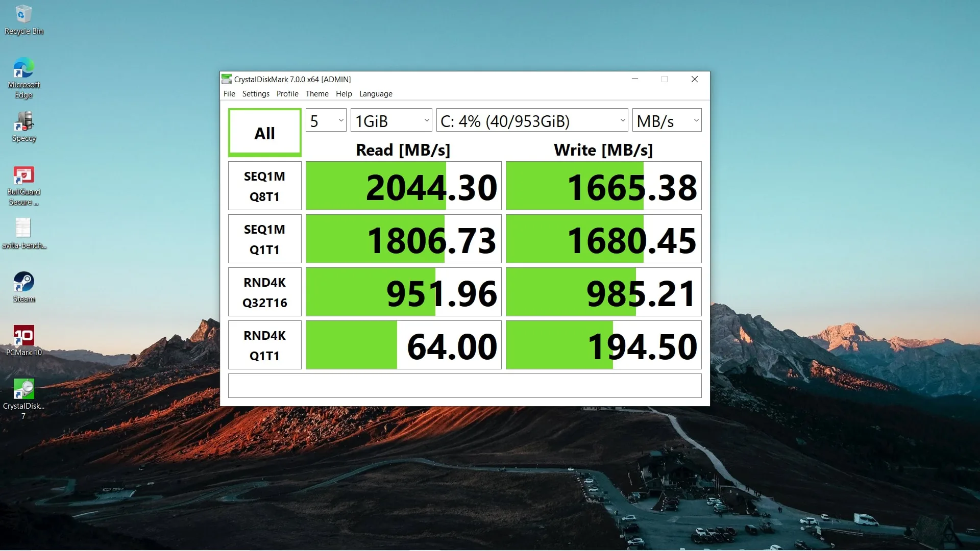Click CrystalDiskMark title bar app icon

click(227, 79)
